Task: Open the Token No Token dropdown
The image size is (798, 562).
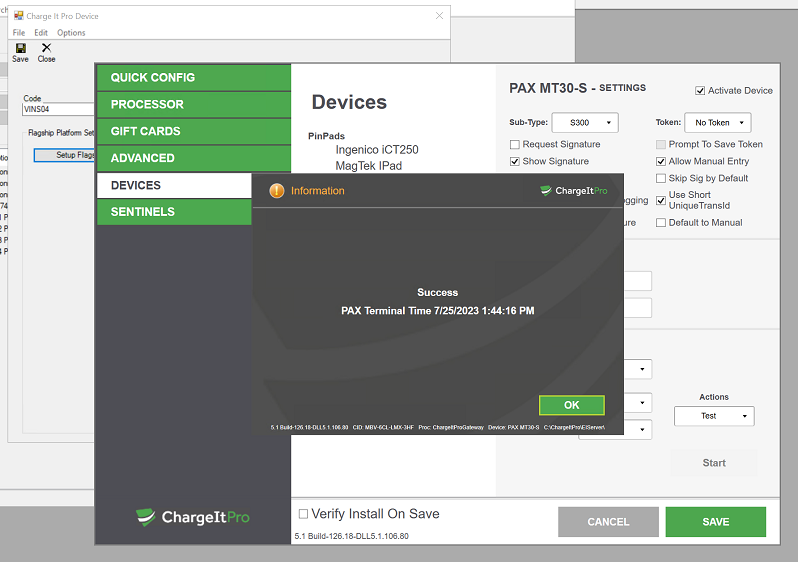Action: [718, 123]
